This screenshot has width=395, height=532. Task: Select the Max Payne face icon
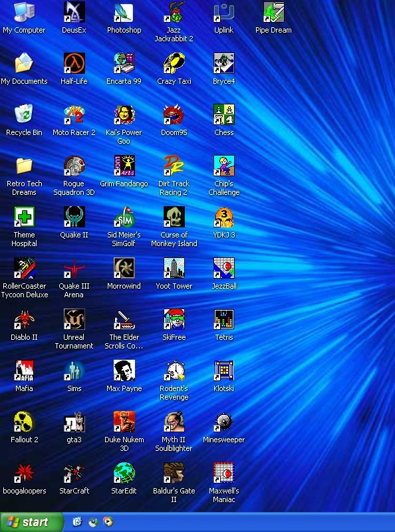(x=124, y=371)
